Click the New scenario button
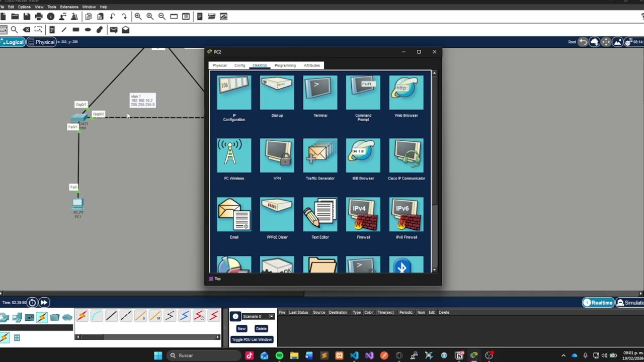644x362 pixels. pos(242,328)
